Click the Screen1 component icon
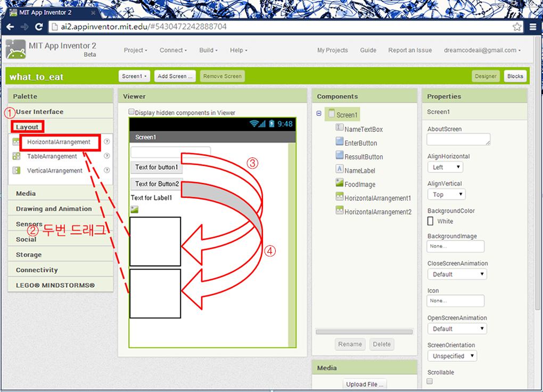543x392 pixels. point(332,113)
